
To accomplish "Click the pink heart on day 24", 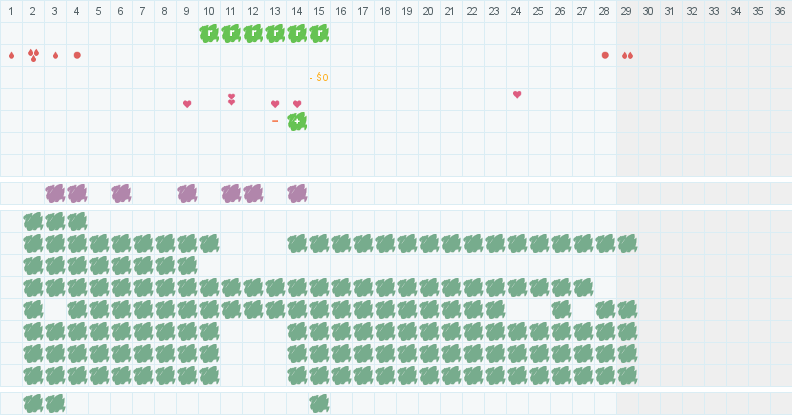I will [x=517, y=94].
